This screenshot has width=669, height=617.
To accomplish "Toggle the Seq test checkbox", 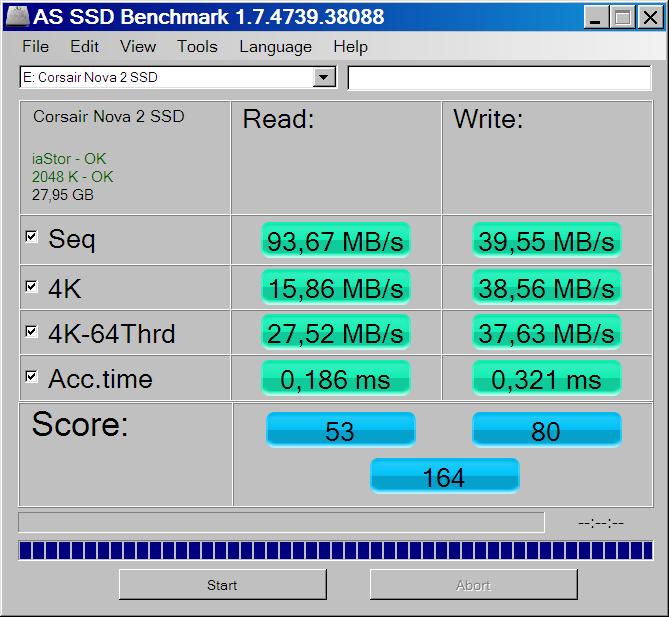I will pos(32,236).
